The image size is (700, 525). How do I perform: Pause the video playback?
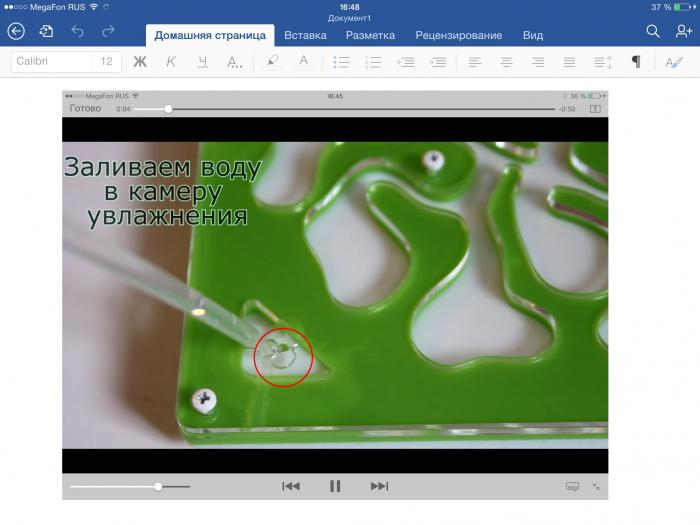(335, 486)
